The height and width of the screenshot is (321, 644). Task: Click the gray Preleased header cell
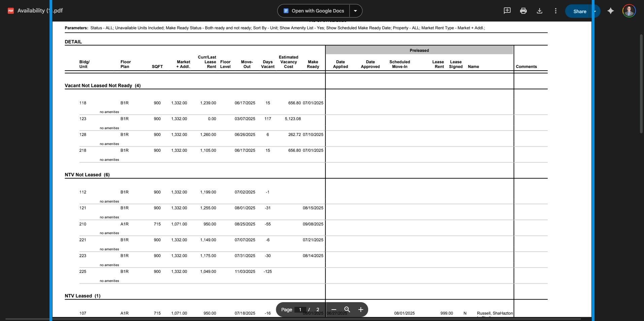point(419,50)
